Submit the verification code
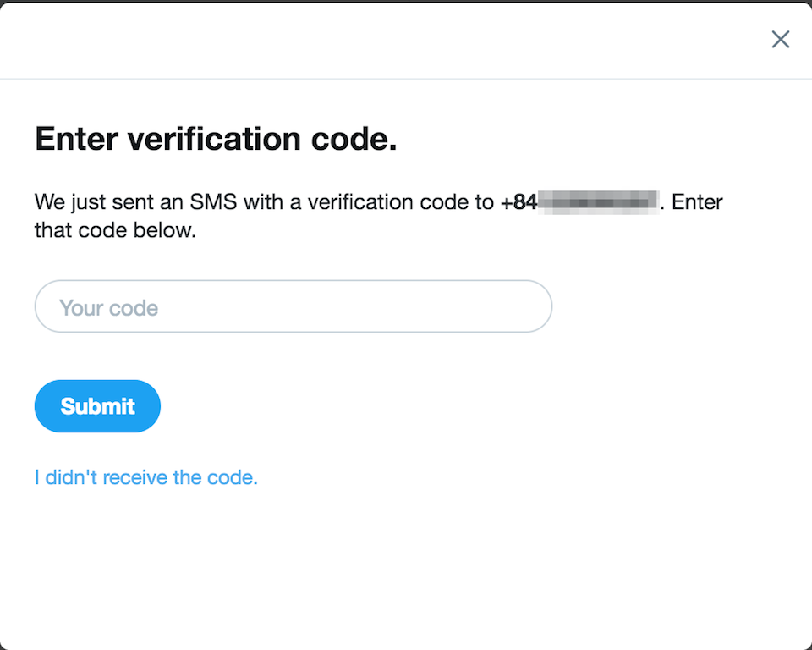 pyautogui.click(x=97, y=406)
